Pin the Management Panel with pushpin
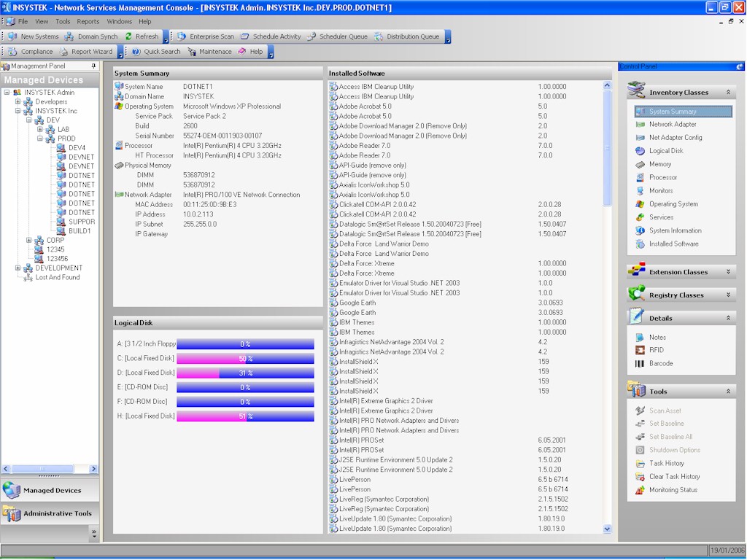747x560 pixels. click(93, 66)
